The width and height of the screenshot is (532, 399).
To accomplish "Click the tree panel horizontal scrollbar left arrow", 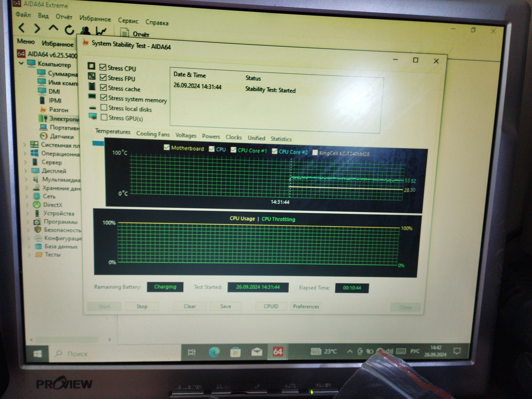I will click(31, 339).
